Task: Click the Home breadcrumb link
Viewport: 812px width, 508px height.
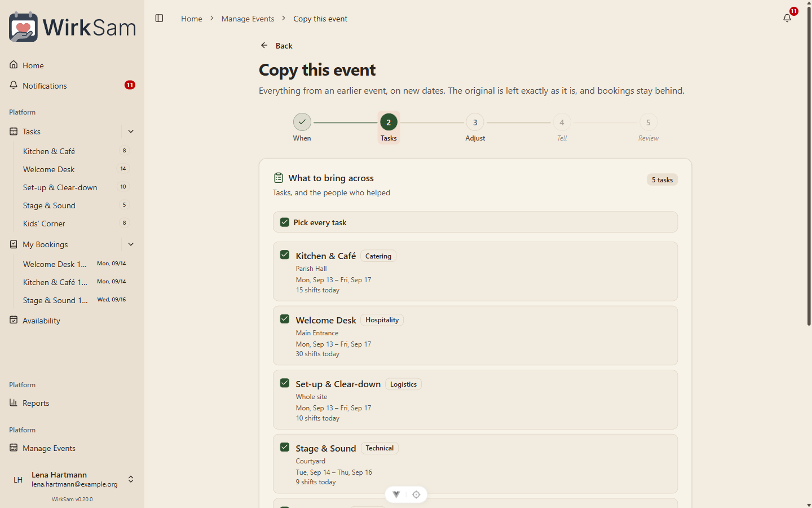Action: (191, 19)
